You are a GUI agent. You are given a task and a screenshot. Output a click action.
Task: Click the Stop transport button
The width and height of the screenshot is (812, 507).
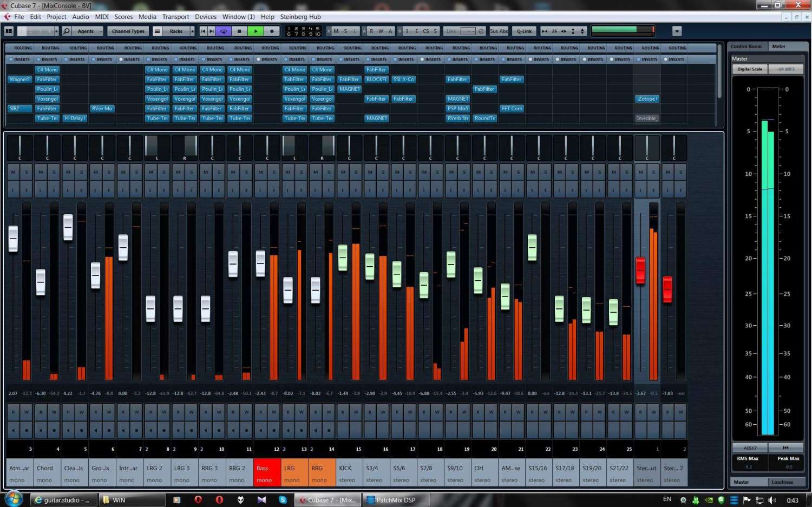pyautogui.click(x=239, y=31)
